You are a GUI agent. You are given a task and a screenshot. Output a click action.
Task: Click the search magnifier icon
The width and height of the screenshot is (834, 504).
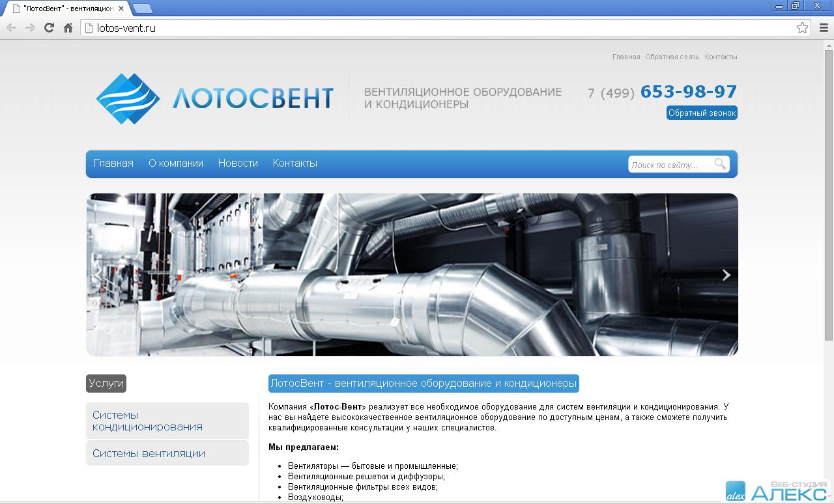[720, 164]
